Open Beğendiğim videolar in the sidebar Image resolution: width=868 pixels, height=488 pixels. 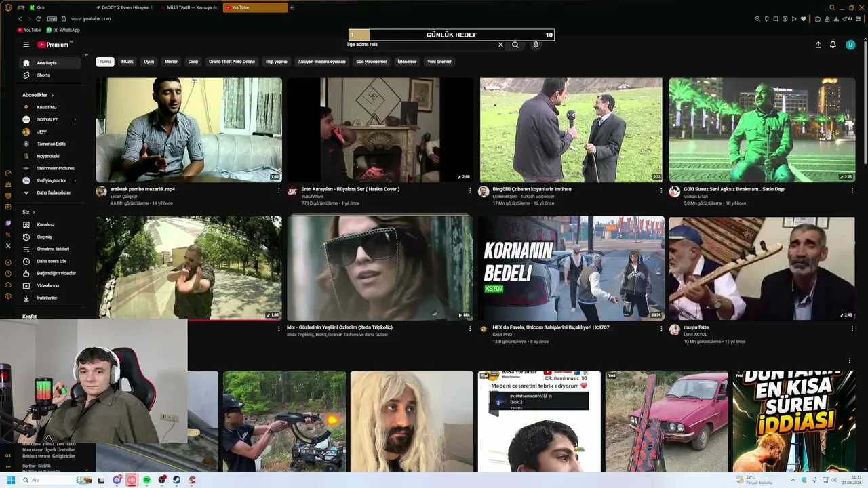[51, 274]
